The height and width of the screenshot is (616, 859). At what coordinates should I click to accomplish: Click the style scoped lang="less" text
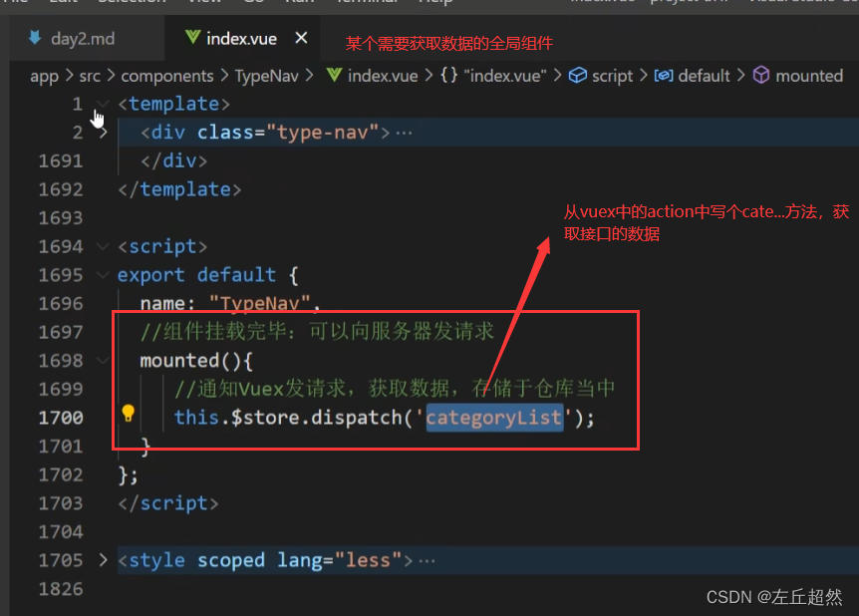pos(265,560)
